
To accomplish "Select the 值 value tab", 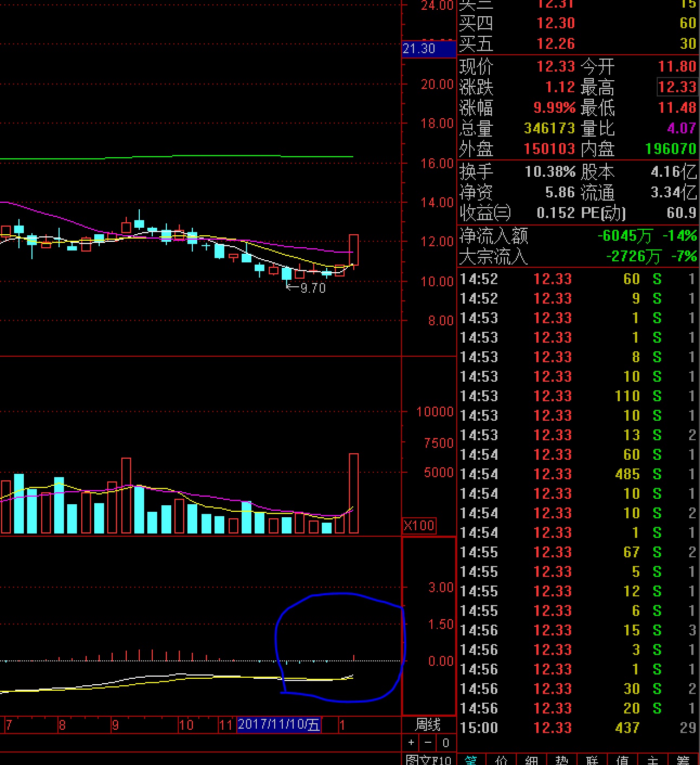I will click(623, 760).
